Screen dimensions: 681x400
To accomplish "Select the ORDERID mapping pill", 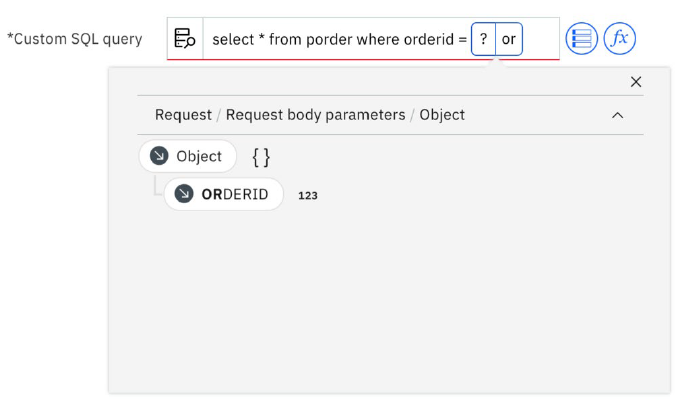I will [x=224, y=194].
